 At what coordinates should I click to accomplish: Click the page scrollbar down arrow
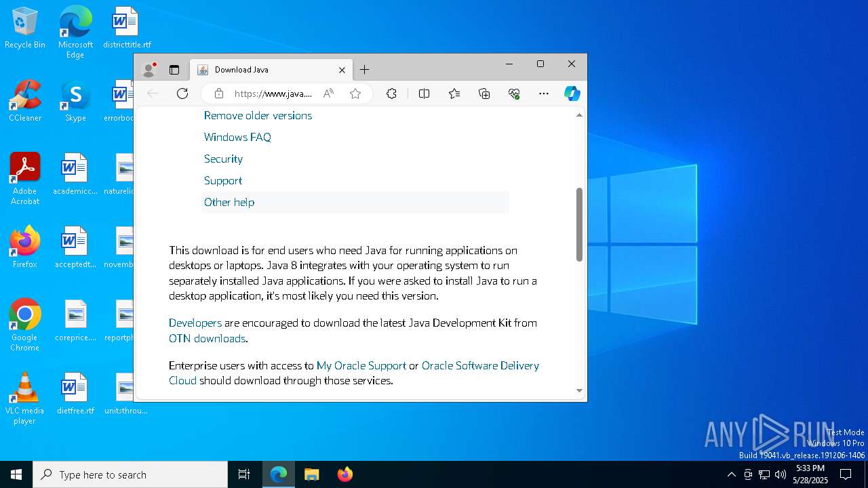pos(579,390)
